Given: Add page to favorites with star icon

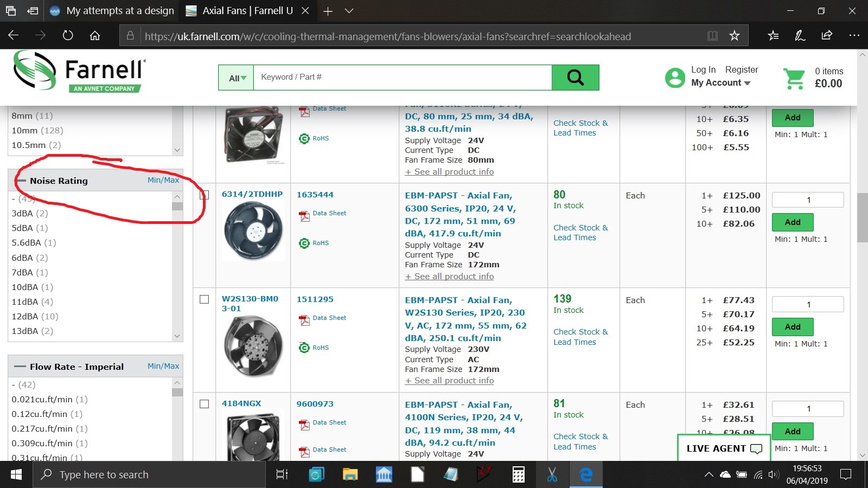Looking at the screenshot, I should (x=735, y=36).
